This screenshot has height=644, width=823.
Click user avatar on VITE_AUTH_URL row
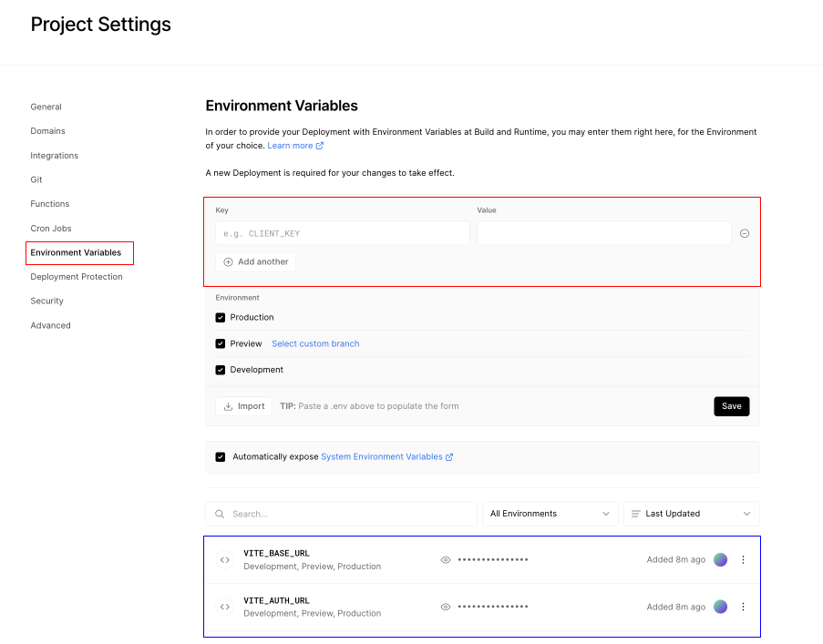(x=721, y=607)
